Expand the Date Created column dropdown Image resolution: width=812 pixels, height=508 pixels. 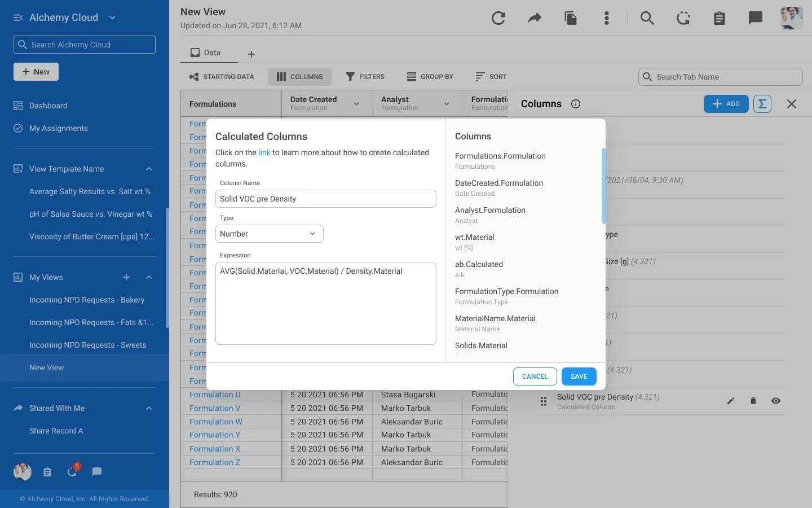[x=356, y=104]
